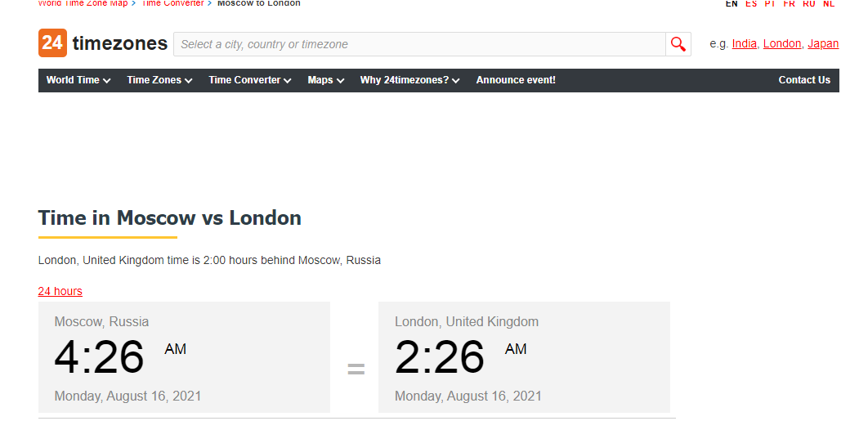Click the 24timezones logo
This screenshot has width=868, height=430.
point(102,43)
